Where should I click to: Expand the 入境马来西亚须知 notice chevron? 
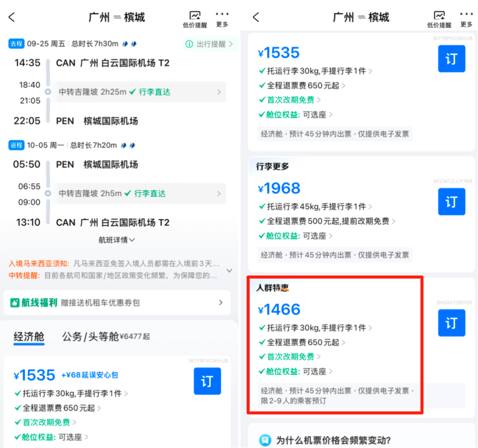(229, 270)
